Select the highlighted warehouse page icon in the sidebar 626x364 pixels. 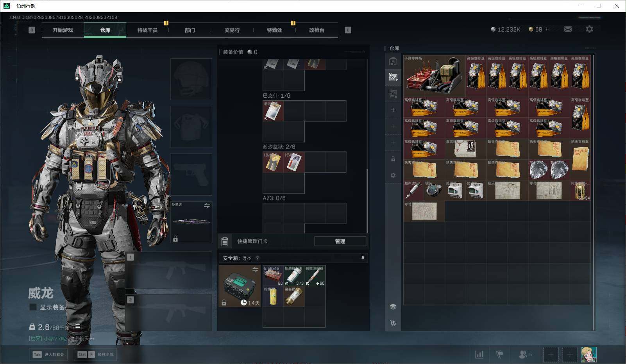pyautogui.click(x=393, y=77)
